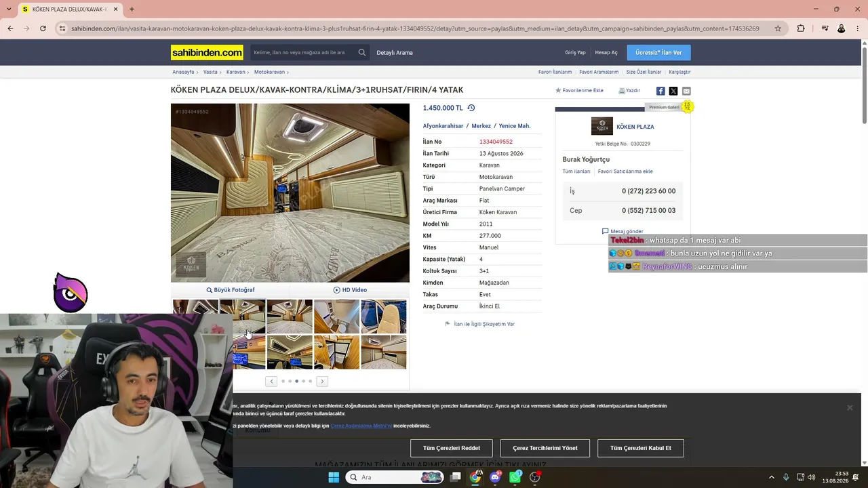Open Task View on the taskbar
Screen dimensions: 868x488
(x=456, y=477)
